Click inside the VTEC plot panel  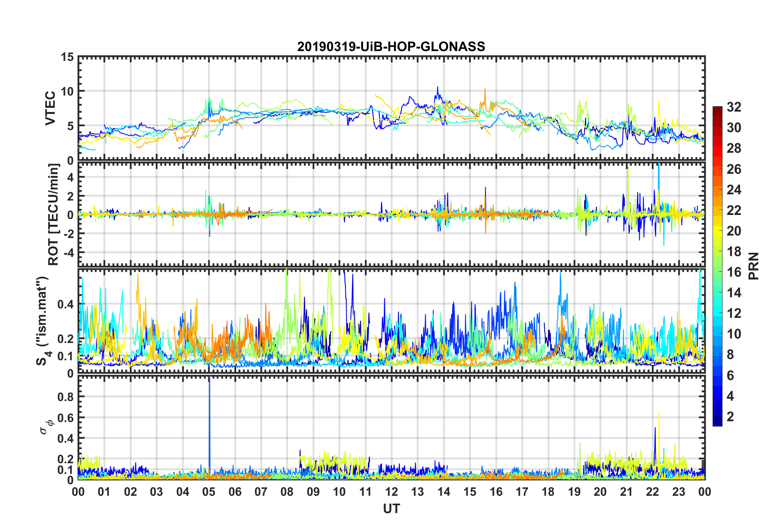[x=391, y=108]
